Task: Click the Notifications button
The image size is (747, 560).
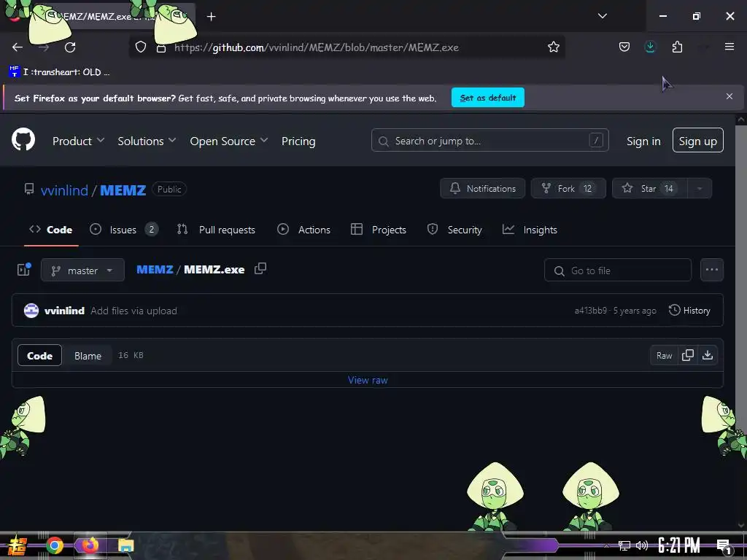Action: (x=483, y=189)
